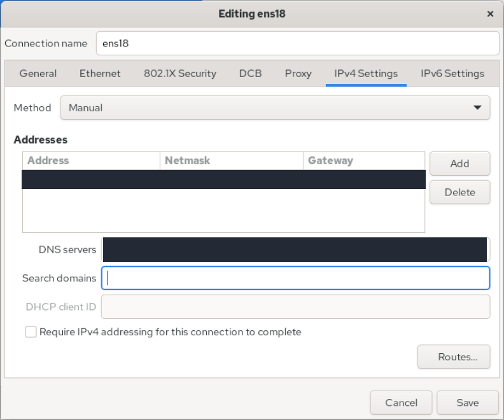Click the Gateway column header
The width and height of the screenshot is (504, 420).
364,160
